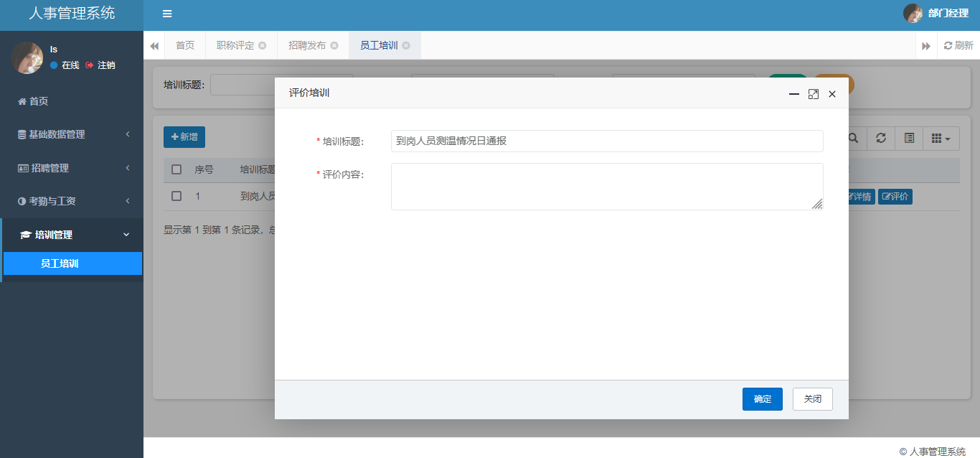This screenshot has width=980, height=458.
Task: Select 员工培训 in the sidebar
Action: click(x=72, y=263)
